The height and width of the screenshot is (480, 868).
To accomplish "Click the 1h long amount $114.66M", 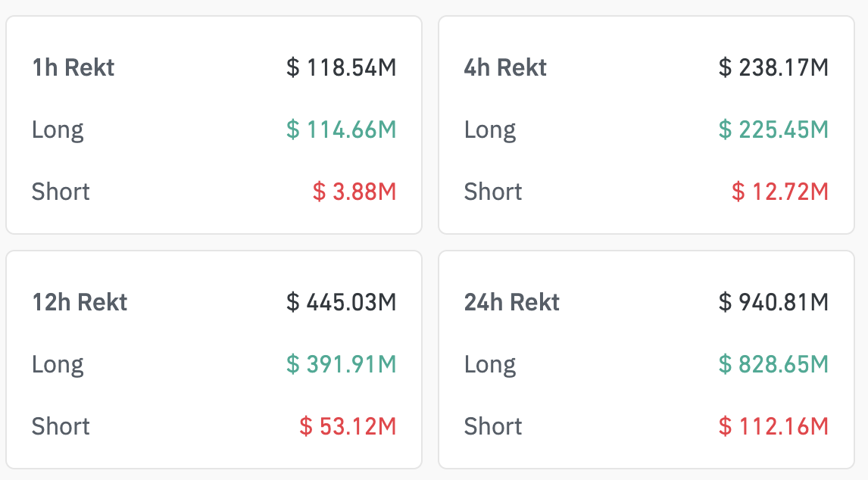I will pos(341,130).
